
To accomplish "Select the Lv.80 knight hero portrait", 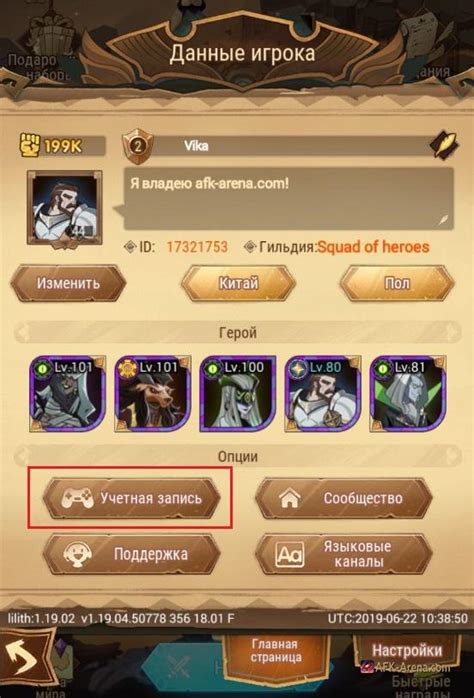I will 323,394.
